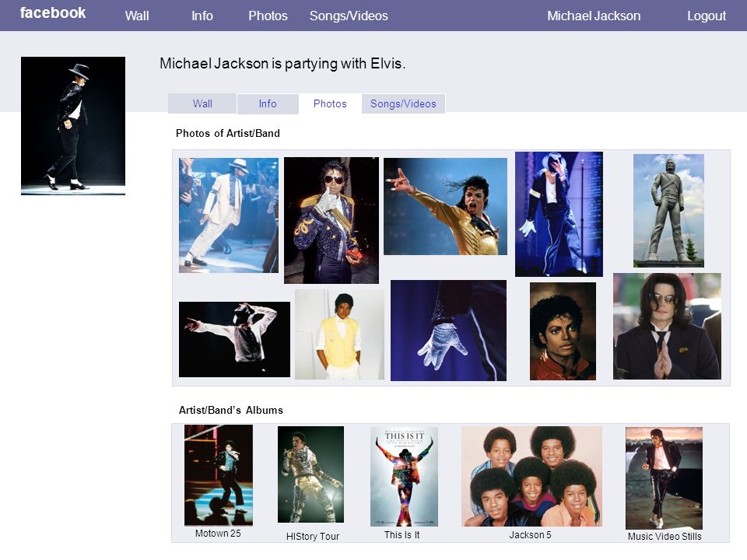This screenshot has width=747, height=560.
Task: Open the Music Video Stills album cover
Action: point(664,478)
